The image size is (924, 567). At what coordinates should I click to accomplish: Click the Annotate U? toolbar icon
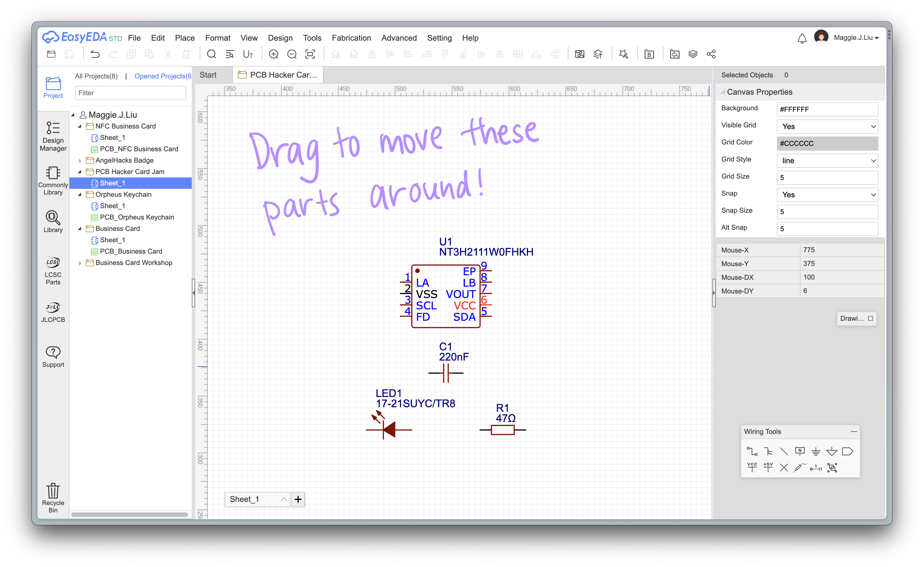click(247, 54)
